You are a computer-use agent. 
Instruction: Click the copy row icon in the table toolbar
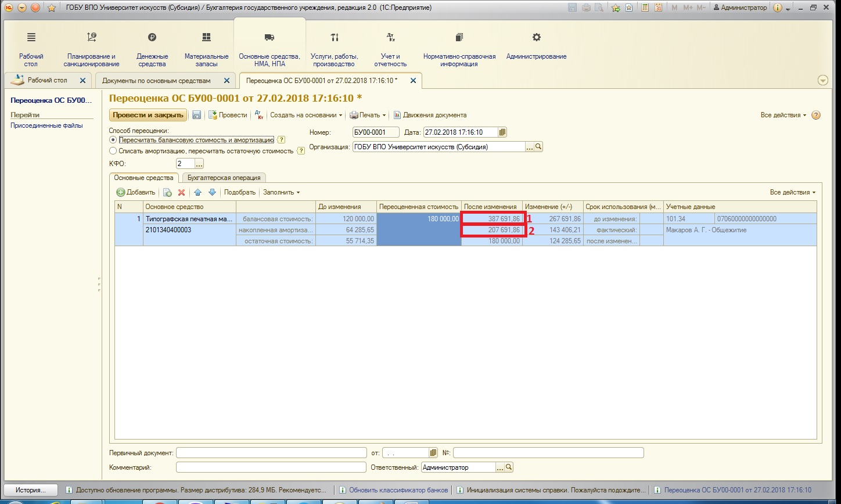[x=167, y=192]
